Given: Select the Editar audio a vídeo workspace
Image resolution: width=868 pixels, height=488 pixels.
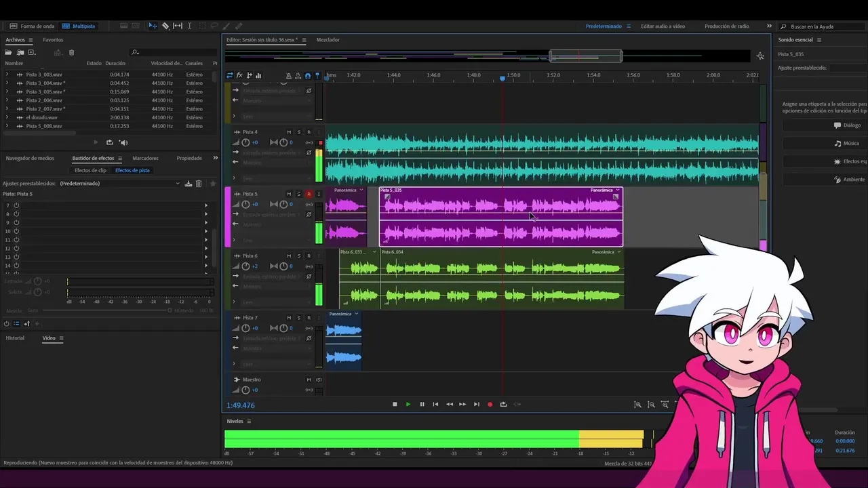Looking at the screenshot, I should [663, 26].
